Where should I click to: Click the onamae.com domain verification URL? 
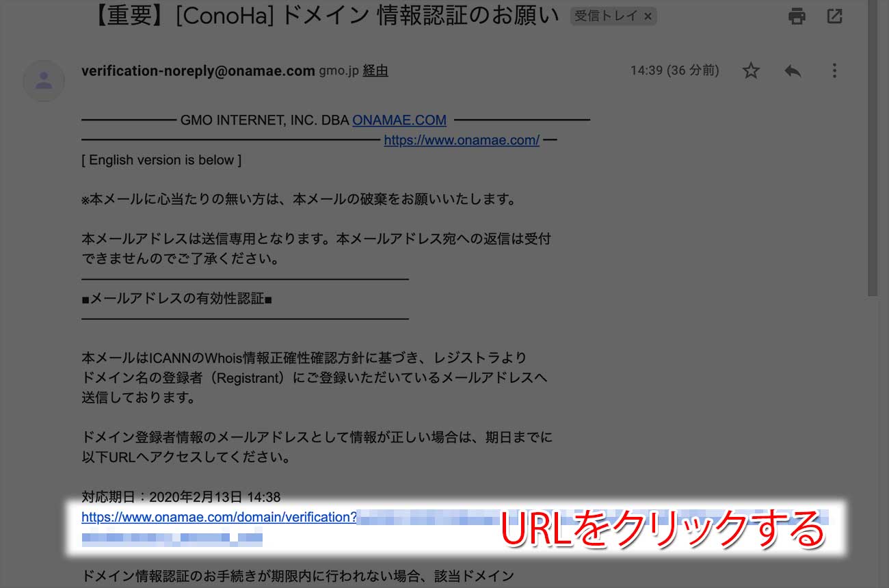click(219, 517)
